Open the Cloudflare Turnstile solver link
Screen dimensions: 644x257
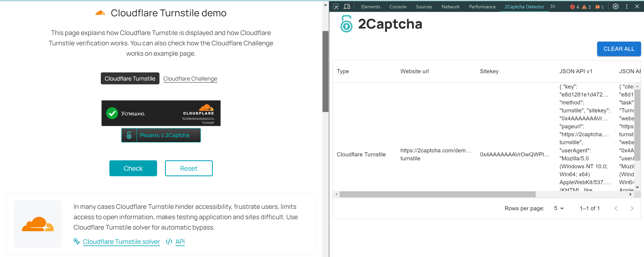click(x=121, y=241)
